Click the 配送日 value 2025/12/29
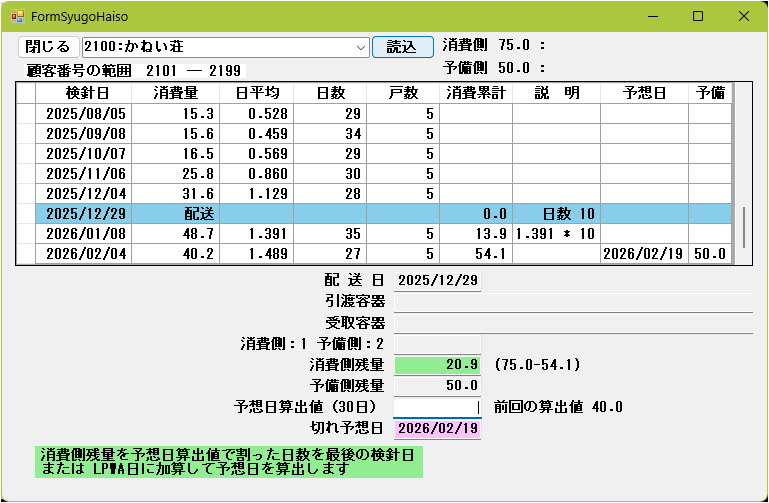Viewport: 769px width, 503px height. point(438,279)
